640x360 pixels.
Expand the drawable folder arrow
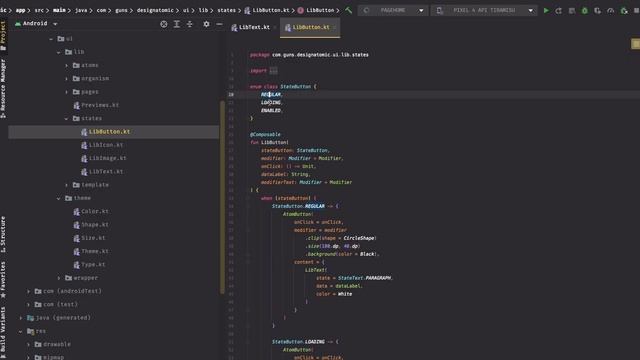pyautogui.click(x=29, y=344)
